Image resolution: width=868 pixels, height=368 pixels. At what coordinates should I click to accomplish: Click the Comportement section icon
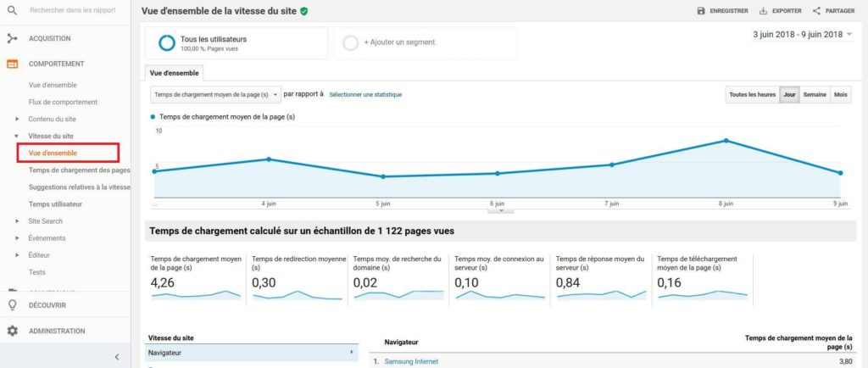tap(12, 64)
